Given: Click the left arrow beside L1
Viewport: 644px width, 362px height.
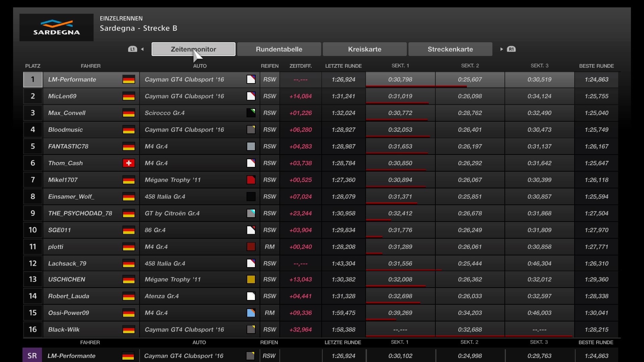Looking at the screenshot, I should [x=143, y=49].
